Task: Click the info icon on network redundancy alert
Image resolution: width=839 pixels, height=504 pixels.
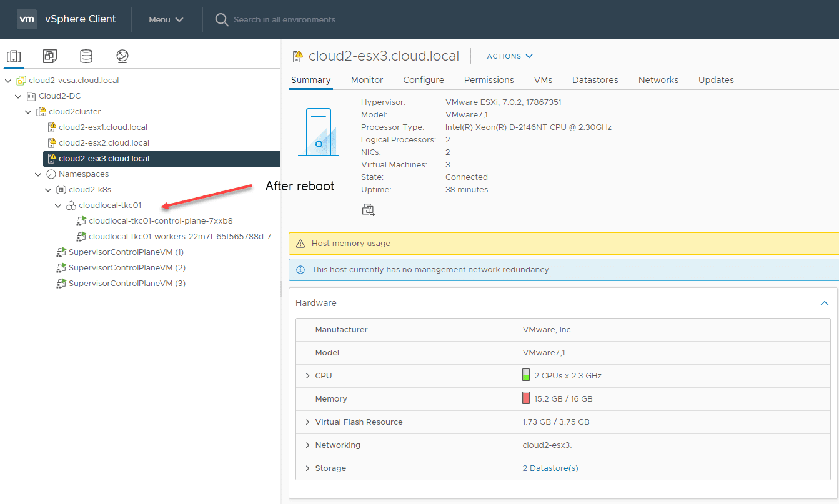Action: pyautogui.click(x=300, y=270)
